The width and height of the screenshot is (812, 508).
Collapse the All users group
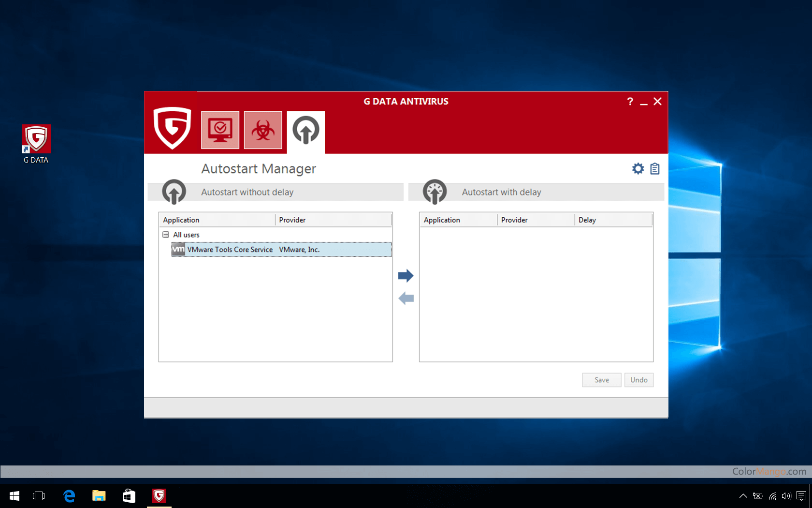click(166, 235)
